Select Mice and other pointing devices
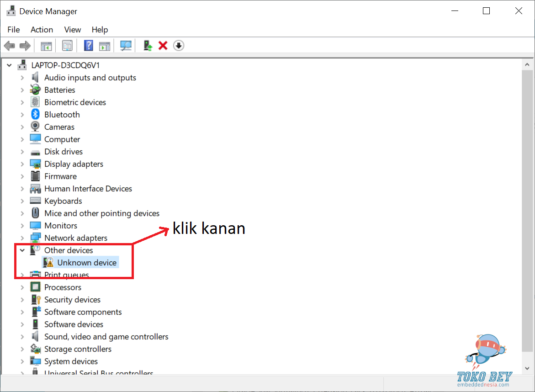535x392 pixels. pos(101,213)
